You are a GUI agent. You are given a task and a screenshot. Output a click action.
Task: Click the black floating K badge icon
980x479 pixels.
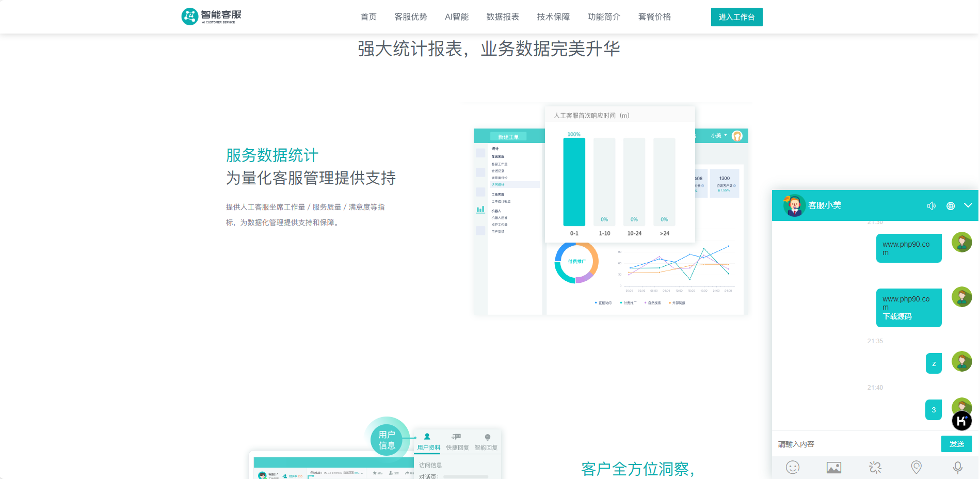961,421
